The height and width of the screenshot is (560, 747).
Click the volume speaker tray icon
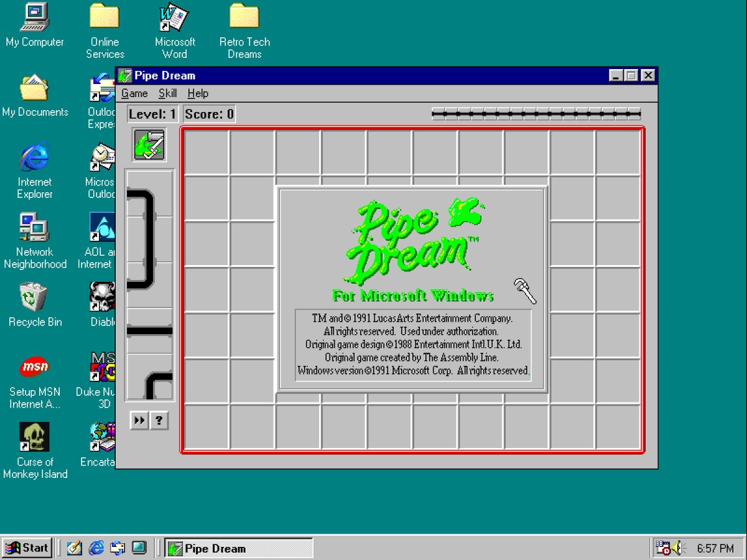click(x=679, y=548)
